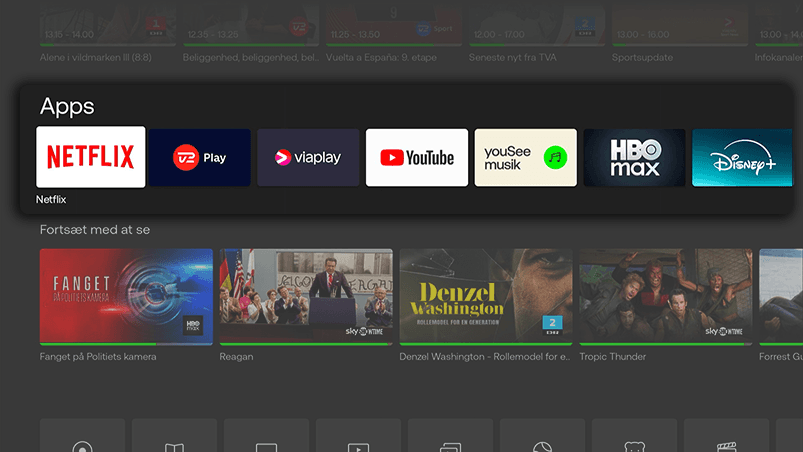Screen dimensions: 803x452
Task: Resume the Denzel Washington documentary
Action: click(x=486, y=296)
